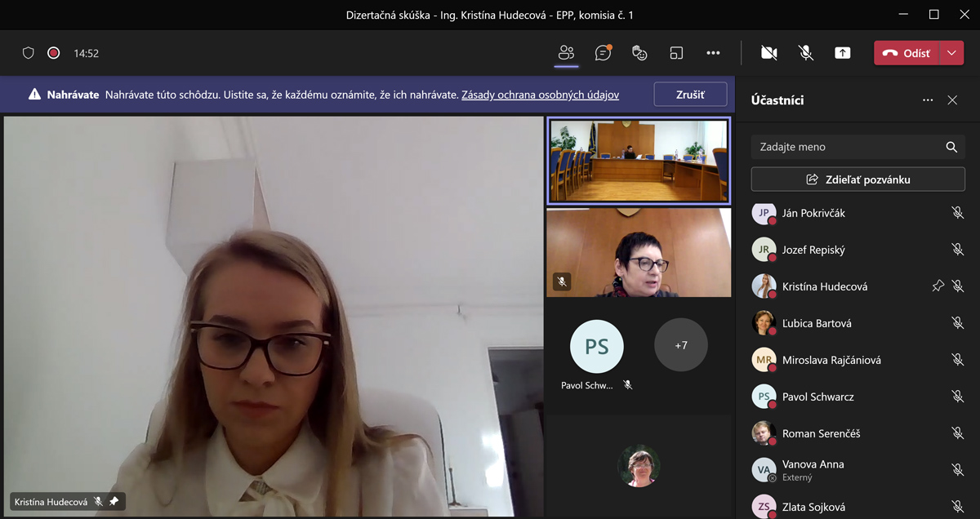Unmute the microphone
Viewport: 980px width, 519px height.
806,53
